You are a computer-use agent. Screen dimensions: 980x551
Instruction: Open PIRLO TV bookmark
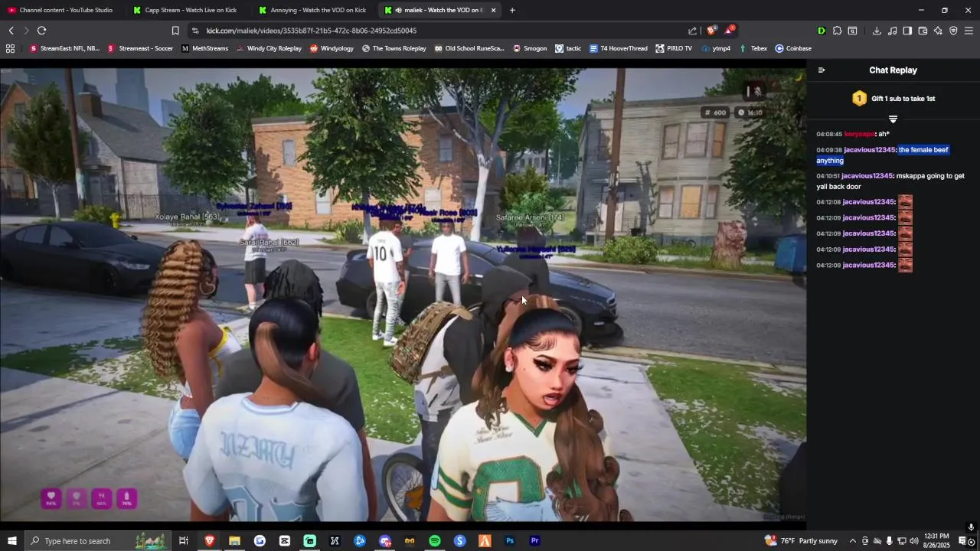(x=674, y=48)
